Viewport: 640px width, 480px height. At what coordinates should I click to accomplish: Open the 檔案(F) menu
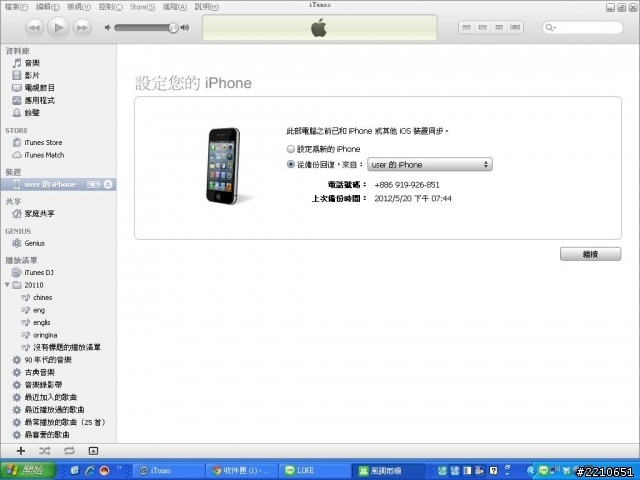(x=16, y=7)
